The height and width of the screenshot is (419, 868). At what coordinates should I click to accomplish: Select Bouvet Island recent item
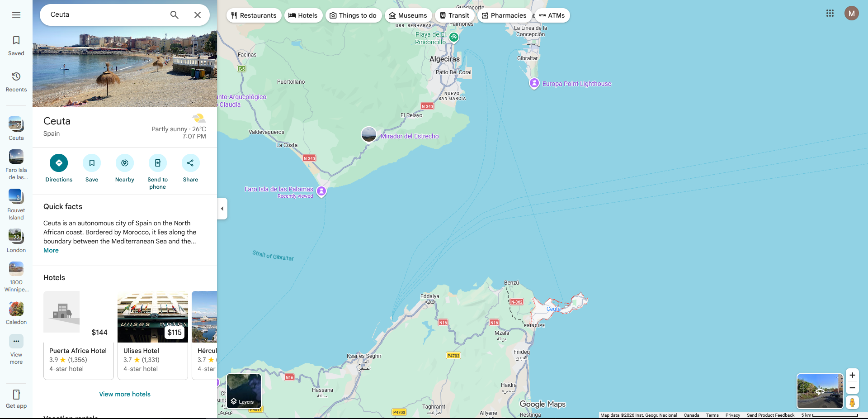tap(16, 205)
